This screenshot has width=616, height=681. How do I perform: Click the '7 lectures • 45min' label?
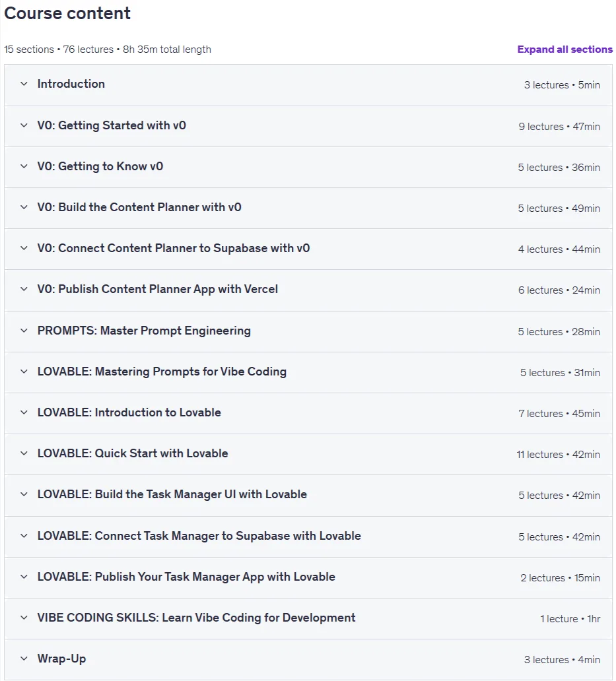tap(559, 413)
